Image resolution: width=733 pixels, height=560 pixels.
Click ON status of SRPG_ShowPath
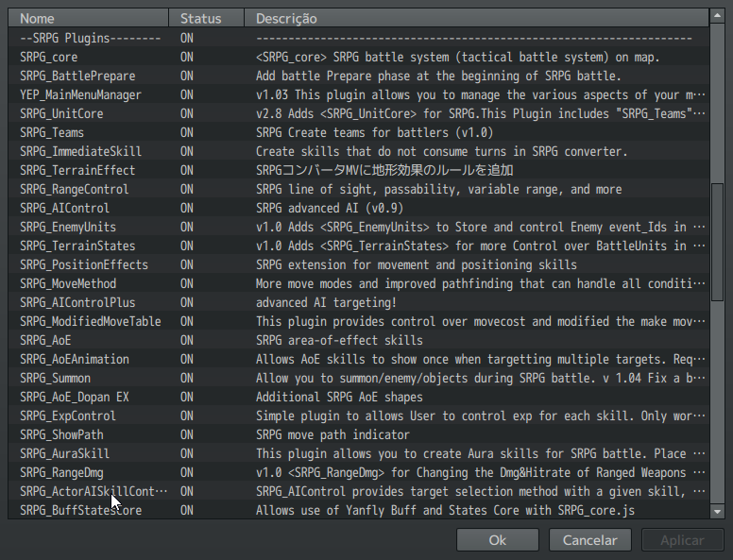(x=187, y=434)
